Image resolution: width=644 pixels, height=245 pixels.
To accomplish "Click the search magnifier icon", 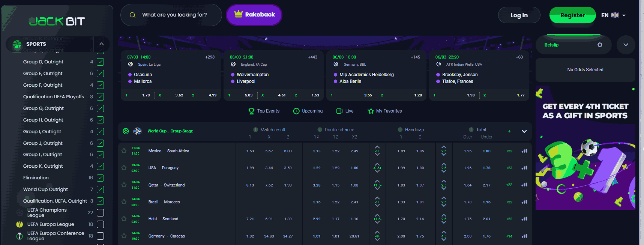I will (x=132, y=15).
